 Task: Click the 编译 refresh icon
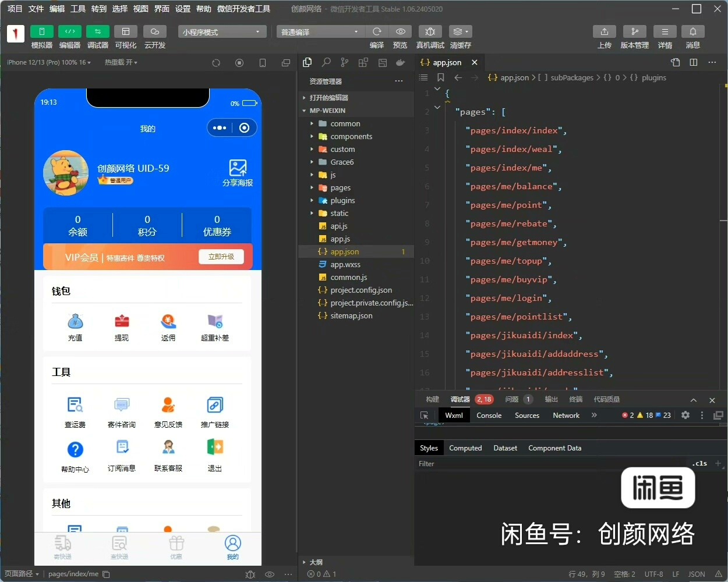(x=377, y=31)
